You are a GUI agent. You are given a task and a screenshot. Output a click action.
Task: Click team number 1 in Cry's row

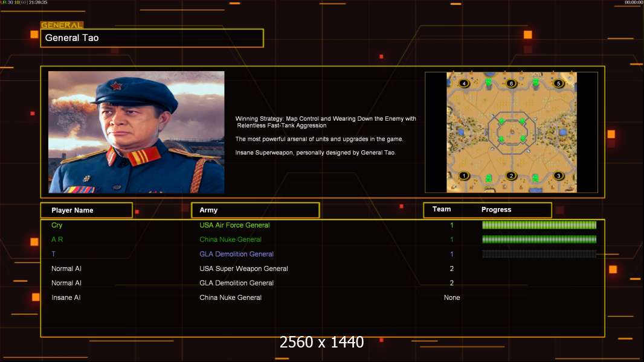click(x=452, y=225)
